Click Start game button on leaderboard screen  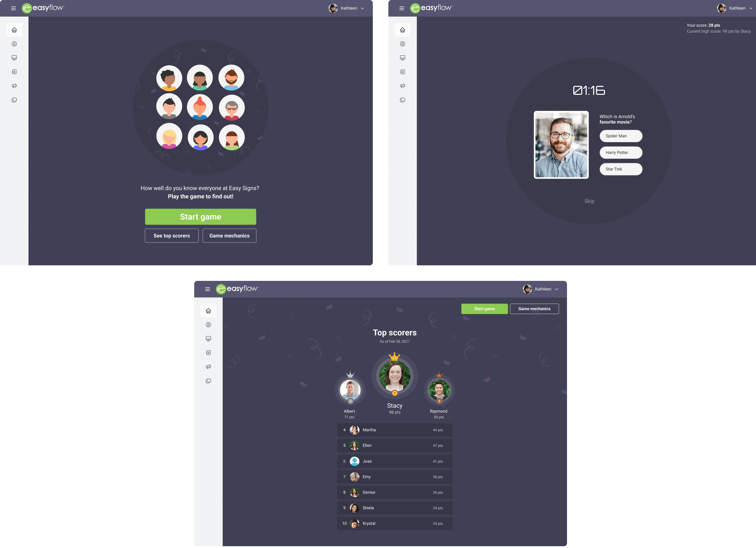(x=484, y=308)
